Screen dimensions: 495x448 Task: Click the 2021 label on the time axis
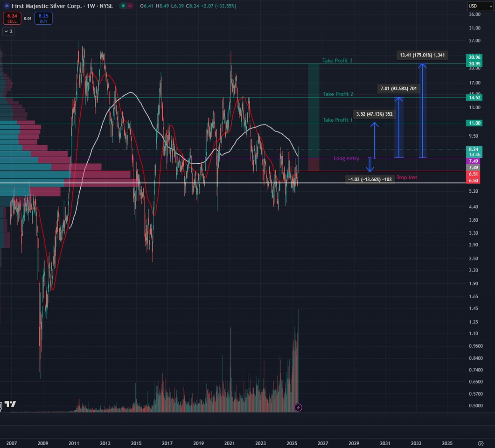click(230, 443)
